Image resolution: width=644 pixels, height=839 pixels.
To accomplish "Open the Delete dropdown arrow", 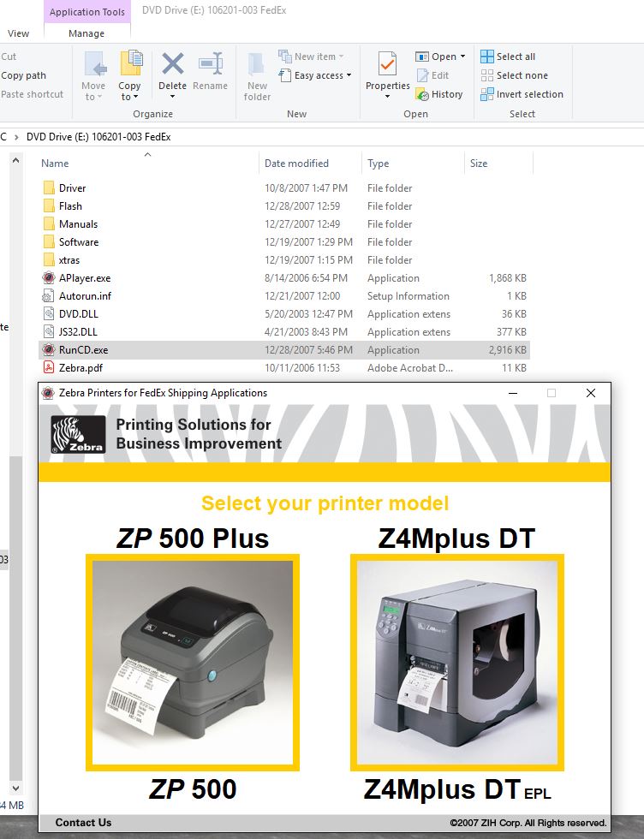I will (x=172, y=97).
